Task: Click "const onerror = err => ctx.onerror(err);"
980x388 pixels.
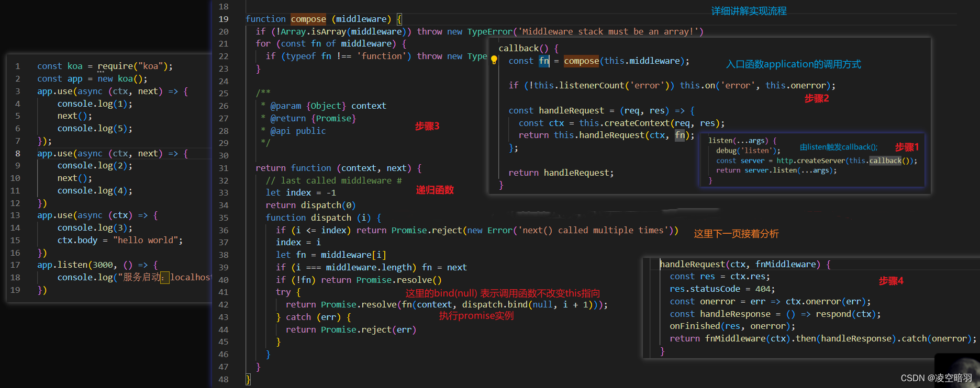Action: [x=770, y=302]
